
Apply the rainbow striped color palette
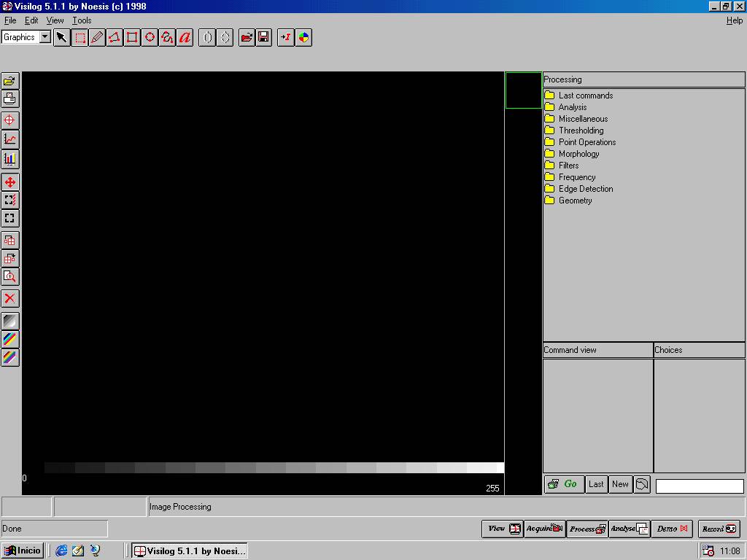[x=10, y=357]
